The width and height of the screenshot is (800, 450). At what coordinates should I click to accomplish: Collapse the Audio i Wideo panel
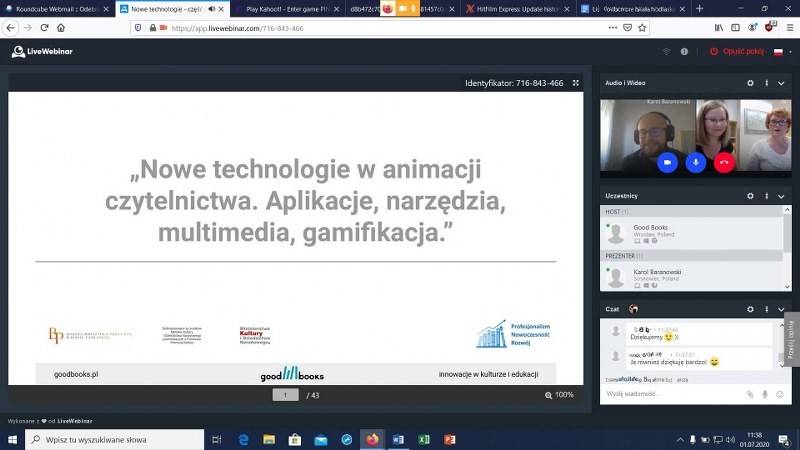(x=781, y=83)
